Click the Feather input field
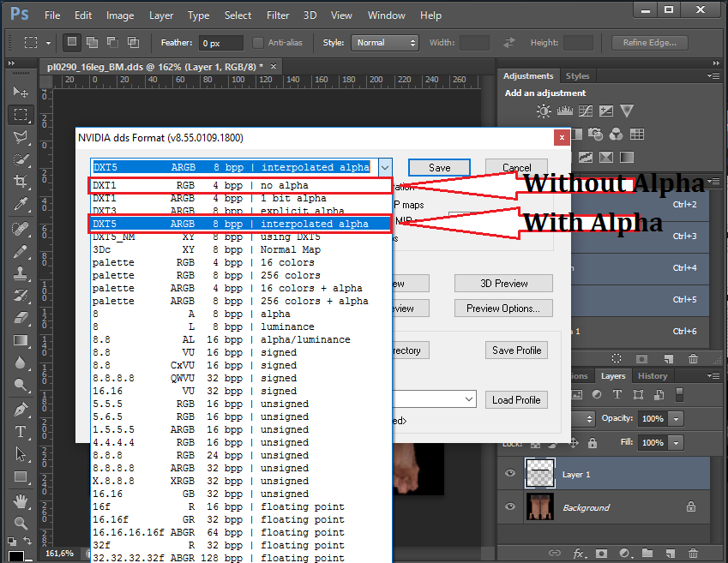The height and width of the screenshot is (563, 728). point(221,43)
